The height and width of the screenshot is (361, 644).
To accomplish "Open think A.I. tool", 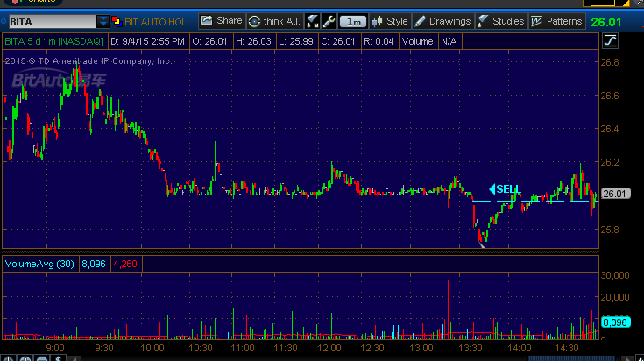I will [x=274, y=20].
